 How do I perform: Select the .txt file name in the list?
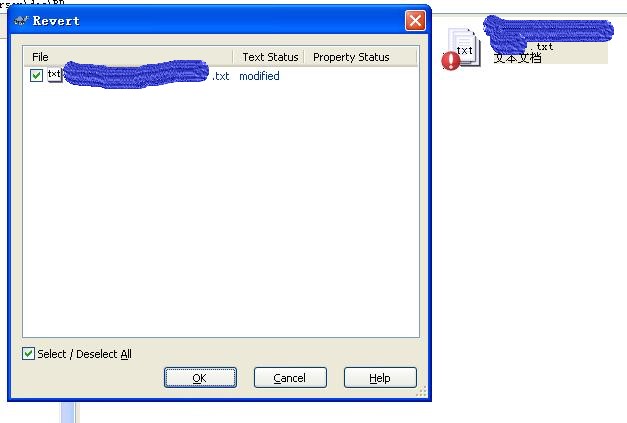pyautogui.click(x=146, y=76)
